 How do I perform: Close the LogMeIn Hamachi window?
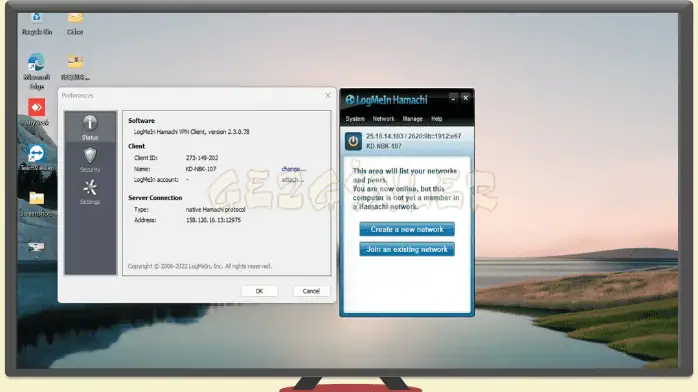tap(466, 97)
